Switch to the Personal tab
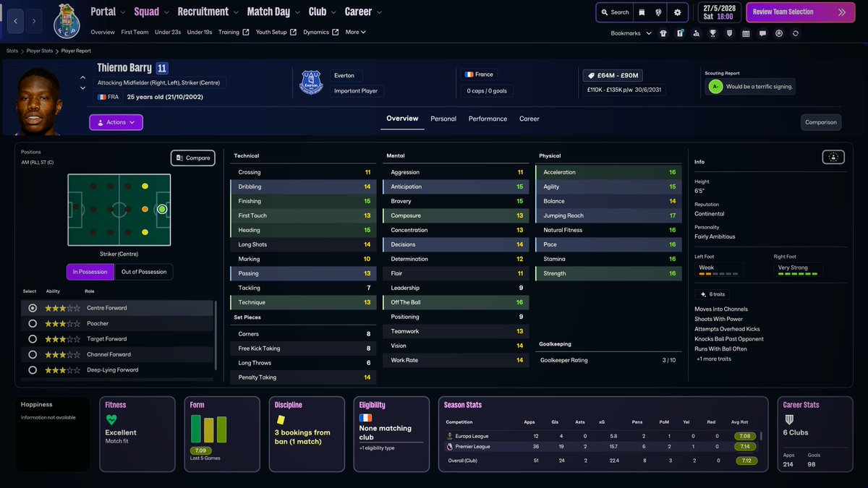Image resolution: width=868 pixels, height=488 pixels. [443, 119]
